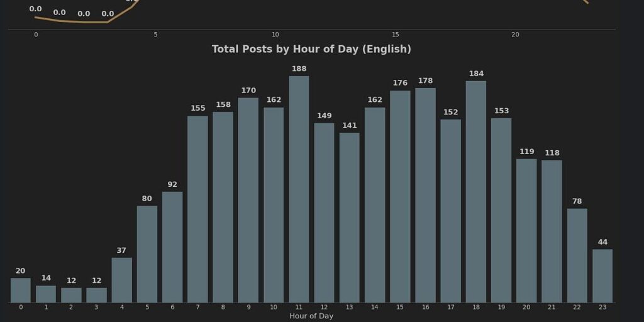The width and height of the screenshot is (644, 322).
Task: Click the hour 13 bar labeled 141
Action: (x=349, y=218)
